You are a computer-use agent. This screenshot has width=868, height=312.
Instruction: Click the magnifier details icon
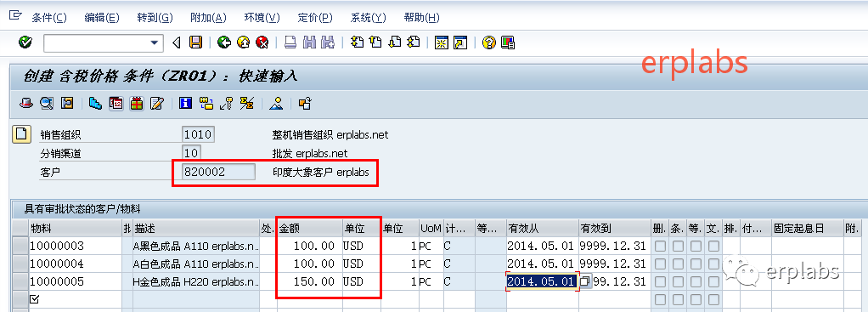coord(47,103)
